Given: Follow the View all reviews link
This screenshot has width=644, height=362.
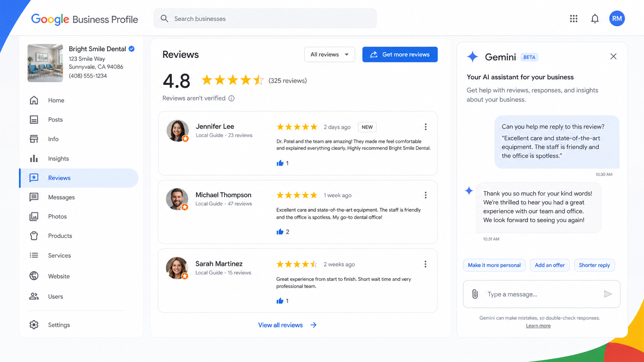Looking at the screenshot, I should tap(287, 325).
